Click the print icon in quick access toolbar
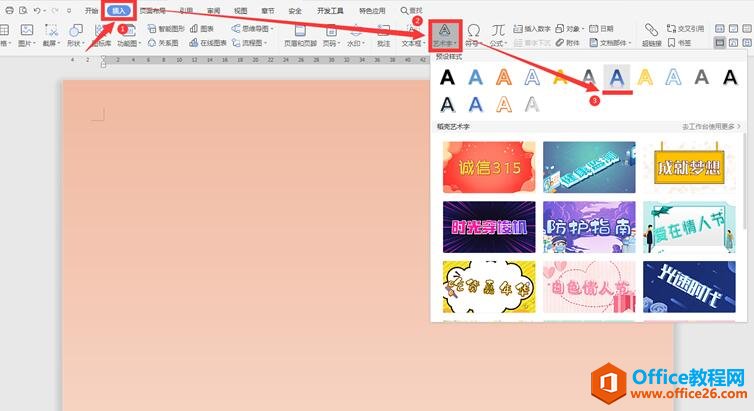The height and width of the screenshot is (411, 754). click(x=9, y=10)
